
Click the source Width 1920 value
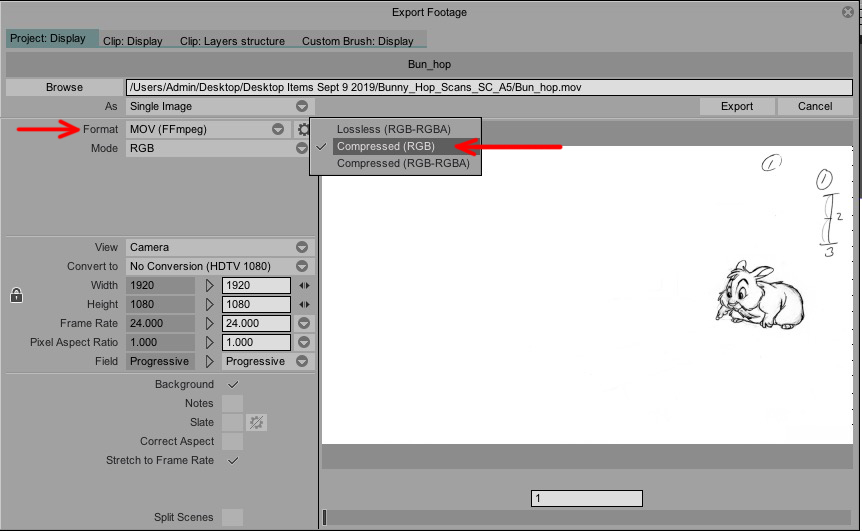160,285
